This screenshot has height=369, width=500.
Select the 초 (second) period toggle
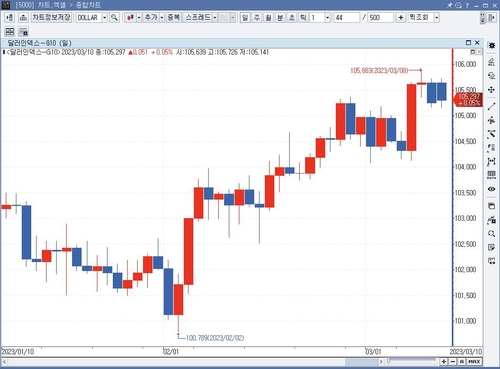(292, 17)
